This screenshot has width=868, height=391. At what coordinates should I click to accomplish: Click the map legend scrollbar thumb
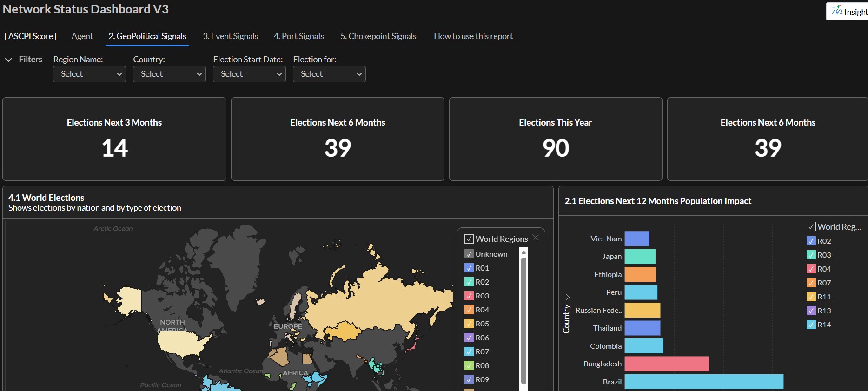(523, 321)
